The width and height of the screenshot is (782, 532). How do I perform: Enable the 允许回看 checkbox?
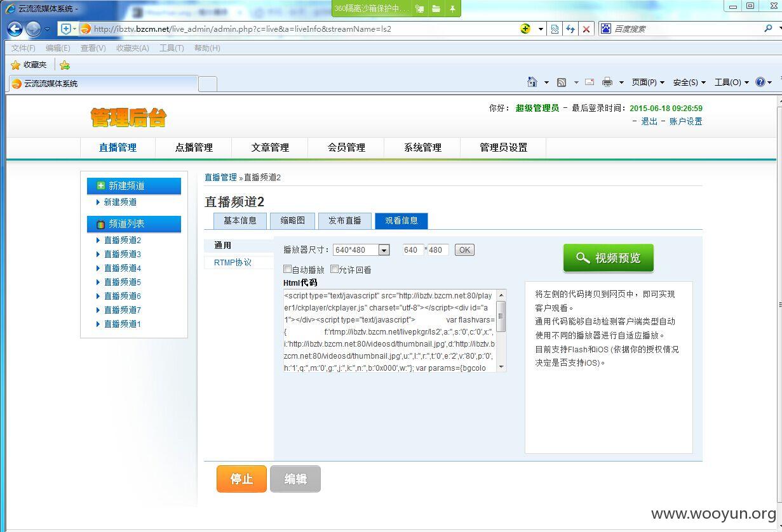[334, 269]
